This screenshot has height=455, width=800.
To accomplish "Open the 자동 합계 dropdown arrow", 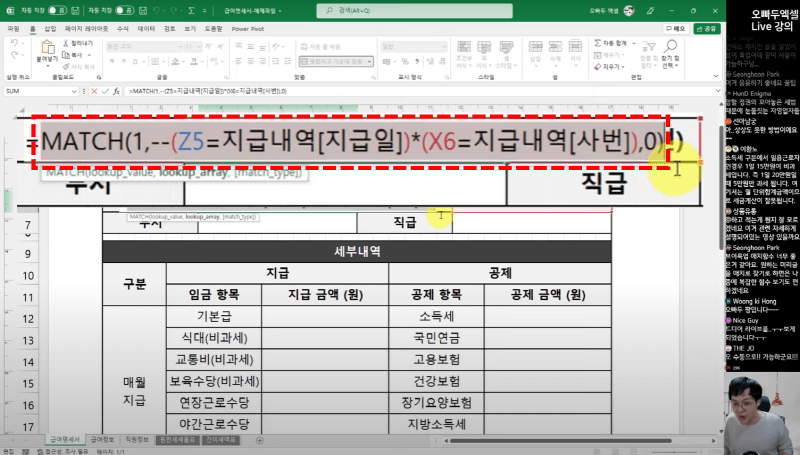I will click(x=634, y=43).
